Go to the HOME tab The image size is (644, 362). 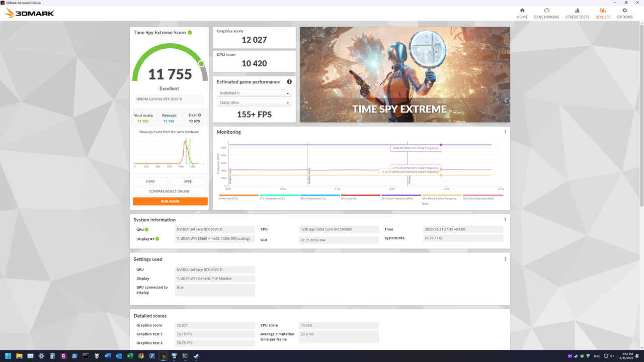522,13
